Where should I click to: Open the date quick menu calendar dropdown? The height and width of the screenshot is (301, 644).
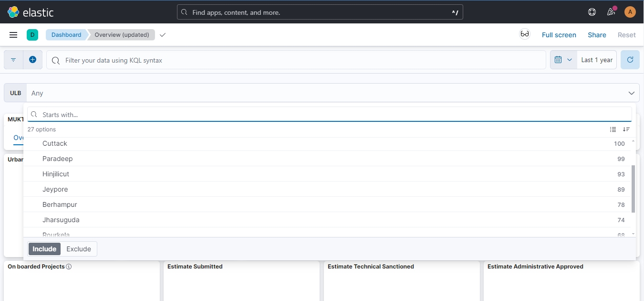click(563, 60)
